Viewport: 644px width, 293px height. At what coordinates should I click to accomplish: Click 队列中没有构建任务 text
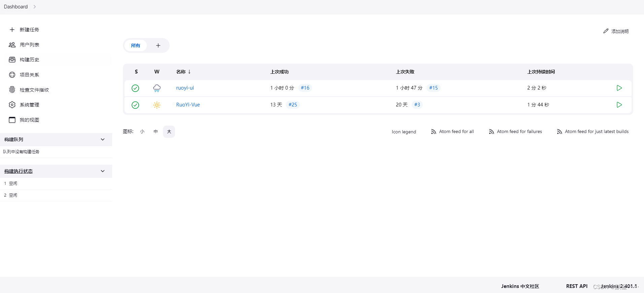tap(21, 152)
